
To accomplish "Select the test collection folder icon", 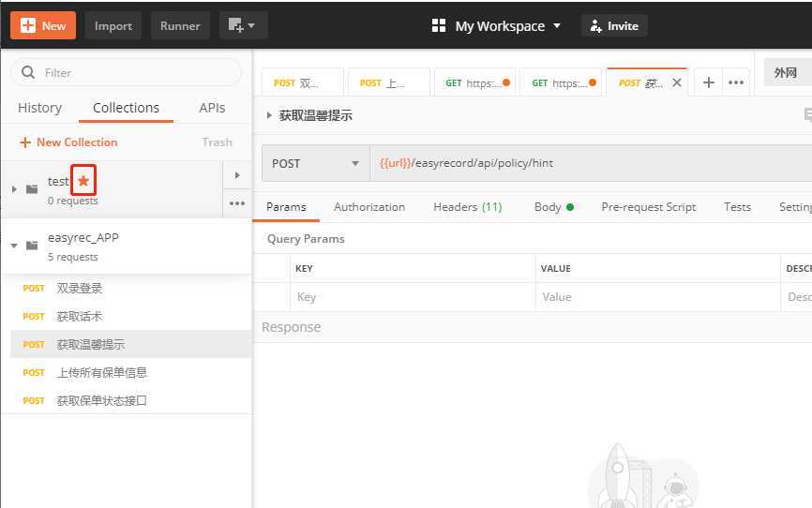I will click(32, 189).
